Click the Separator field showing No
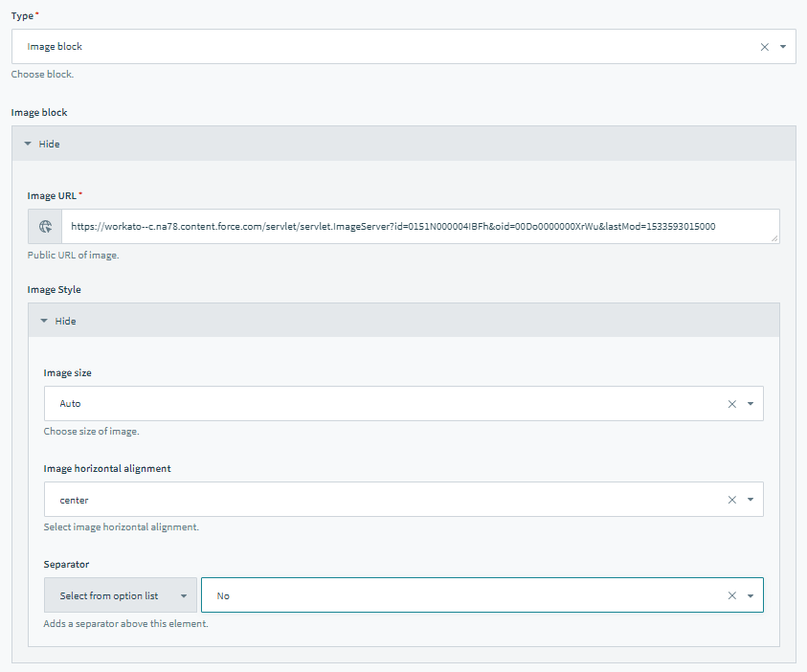The image size is (807, 672). pyautogui.click(x=460, y=595)
